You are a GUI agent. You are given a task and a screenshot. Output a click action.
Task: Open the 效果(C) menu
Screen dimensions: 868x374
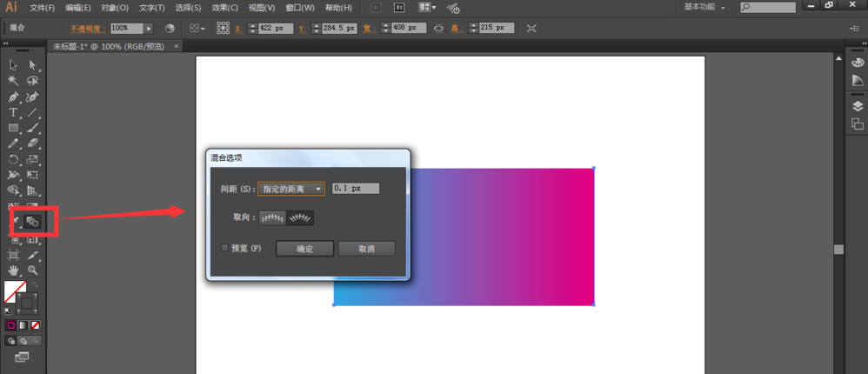click(x=224, y=8)
